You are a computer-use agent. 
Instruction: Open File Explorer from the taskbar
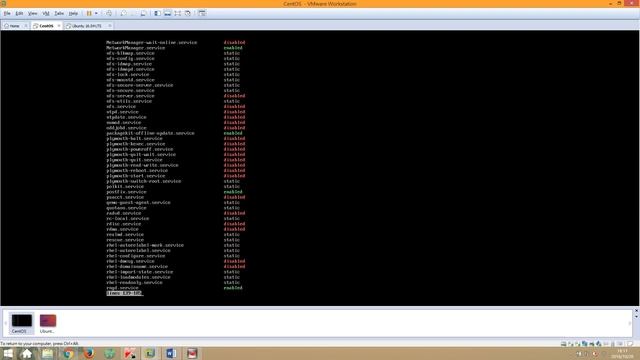(x=48, y=353)
